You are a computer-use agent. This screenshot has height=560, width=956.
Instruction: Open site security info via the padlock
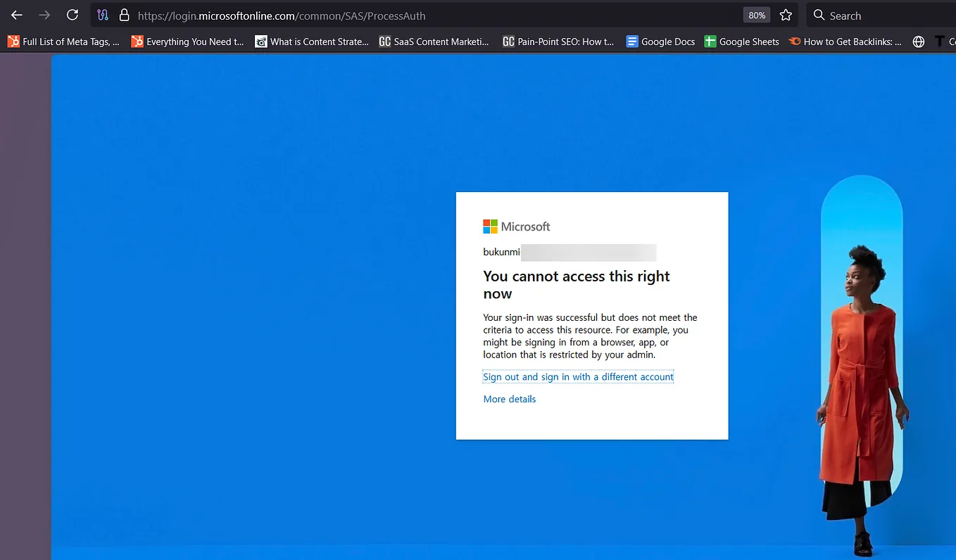(124, 15)
